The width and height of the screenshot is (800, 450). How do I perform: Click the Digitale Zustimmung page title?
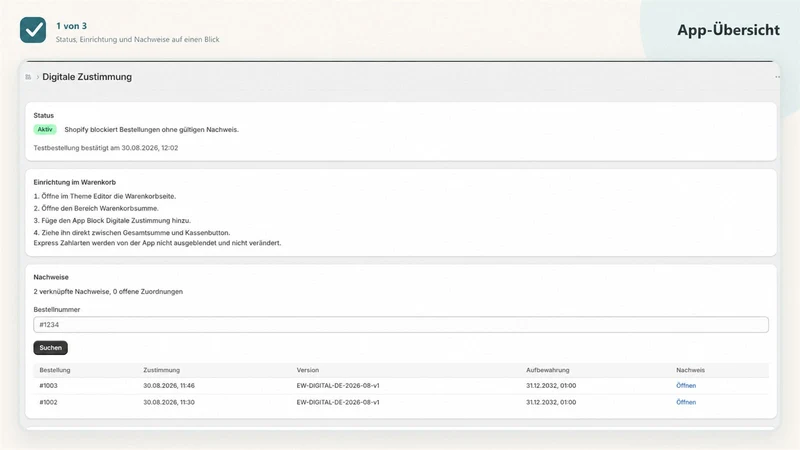(87, 77)
